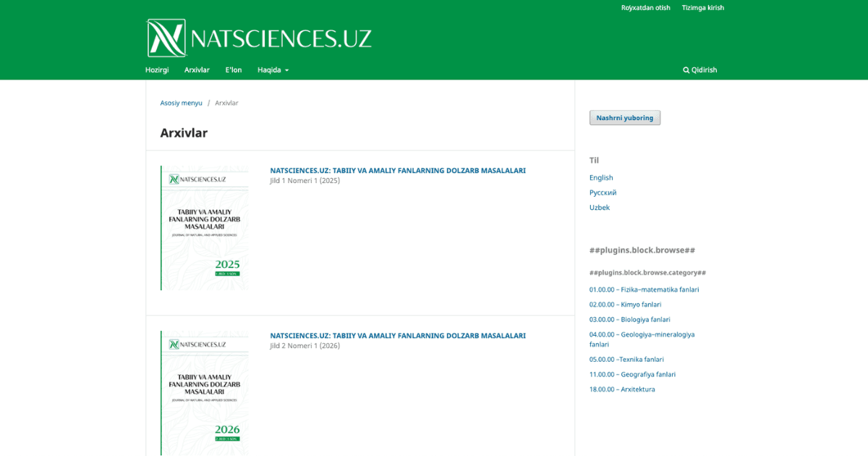Browse 11.00.00 Geografiya fanlari category

633,374
